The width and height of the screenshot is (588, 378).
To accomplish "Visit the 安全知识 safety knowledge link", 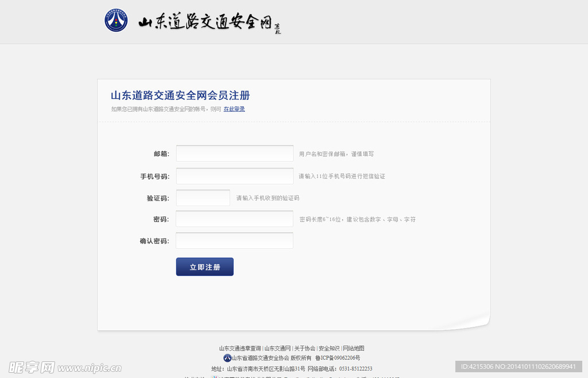I will point(329,348).
